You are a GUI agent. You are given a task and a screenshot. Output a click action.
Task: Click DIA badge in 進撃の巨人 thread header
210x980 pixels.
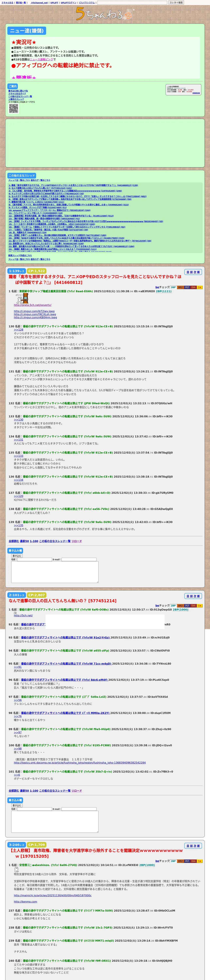click(x=193, y=605)
